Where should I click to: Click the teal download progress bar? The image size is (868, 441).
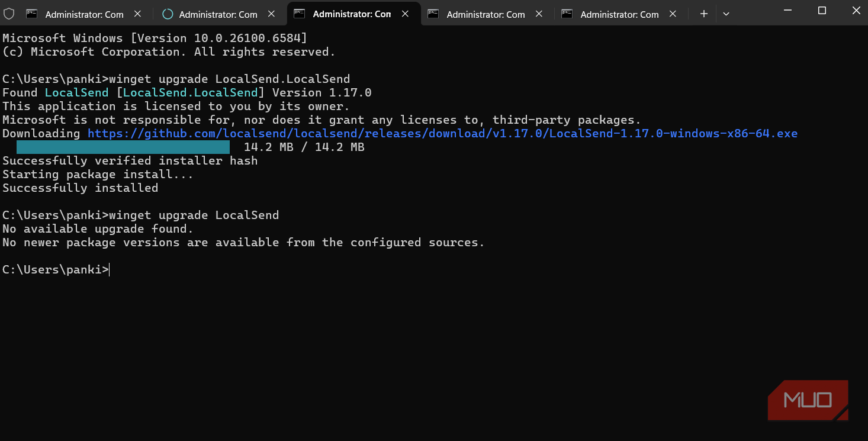(123, 147)
